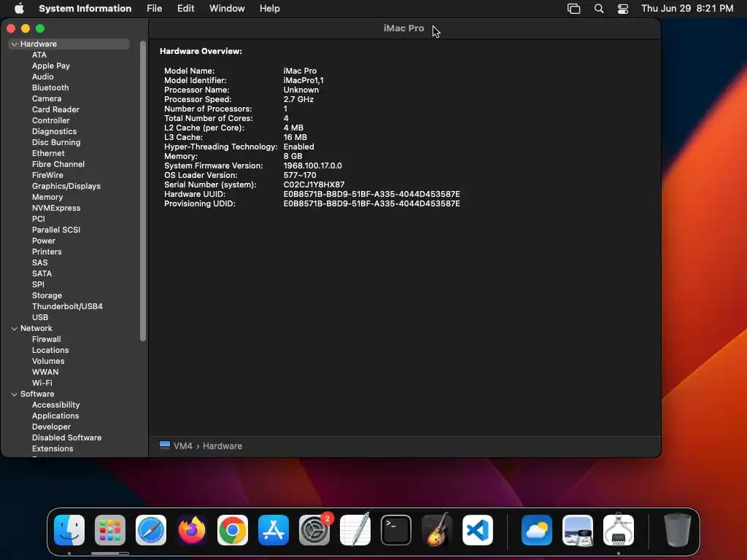Select Card Reader in the sidebar
Image resolution: width=747 pixels, height=560 pixels.
click(55, 109)
